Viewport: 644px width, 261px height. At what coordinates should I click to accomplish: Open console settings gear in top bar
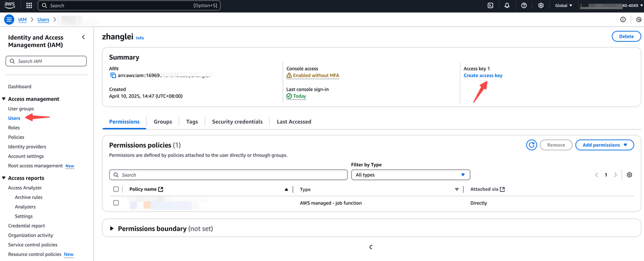541,6
